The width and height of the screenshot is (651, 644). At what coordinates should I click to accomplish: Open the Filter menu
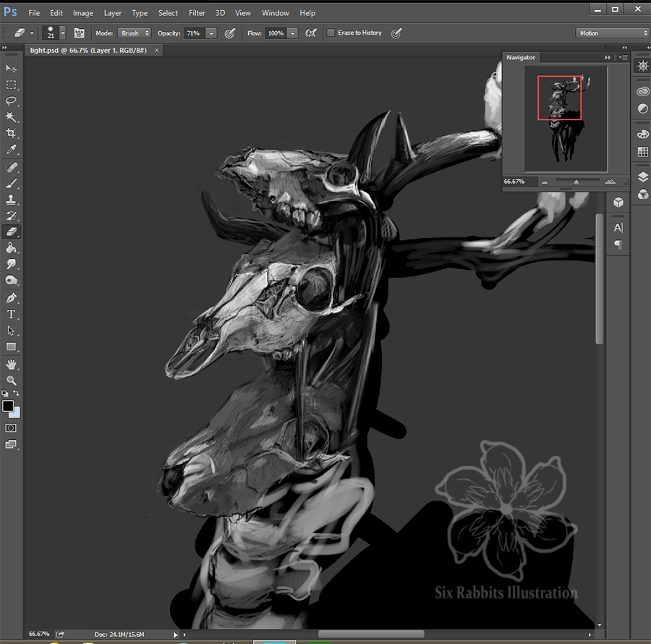point(197,13)
